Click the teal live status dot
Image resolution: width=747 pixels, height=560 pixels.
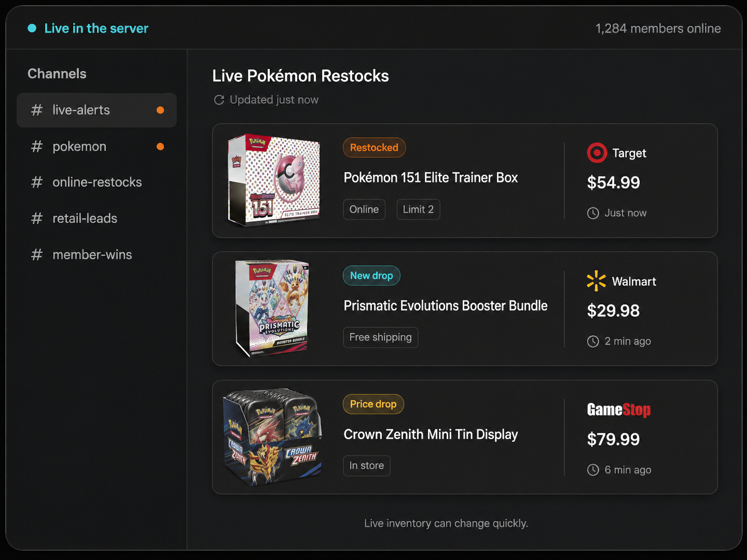pos(32,28)
